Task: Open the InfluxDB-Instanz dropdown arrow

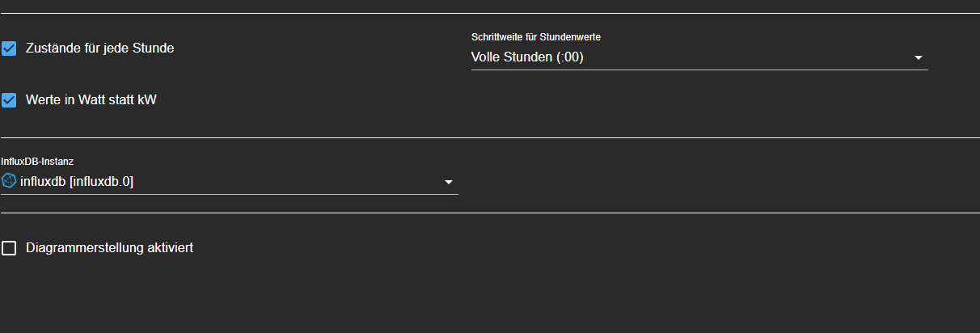Action: point(449,183)
